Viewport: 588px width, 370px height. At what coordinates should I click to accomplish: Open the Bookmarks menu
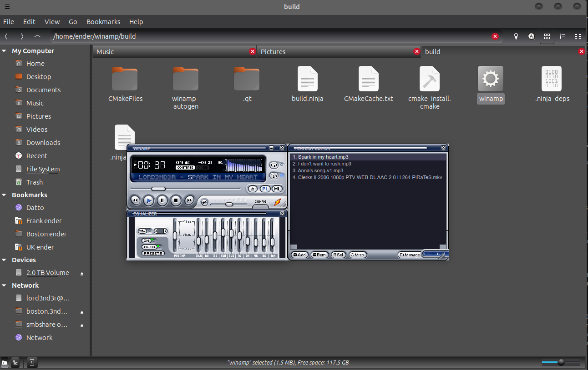coord(103,22)
